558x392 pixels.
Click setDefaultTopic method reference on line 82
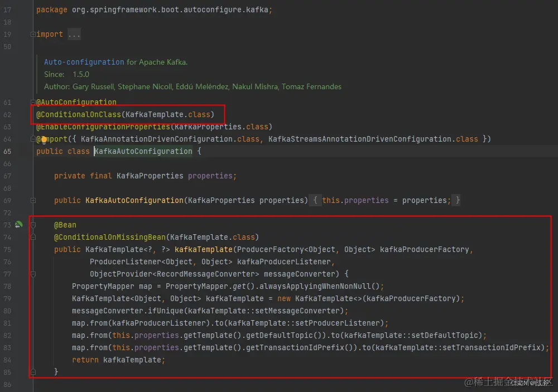[444, 336]
